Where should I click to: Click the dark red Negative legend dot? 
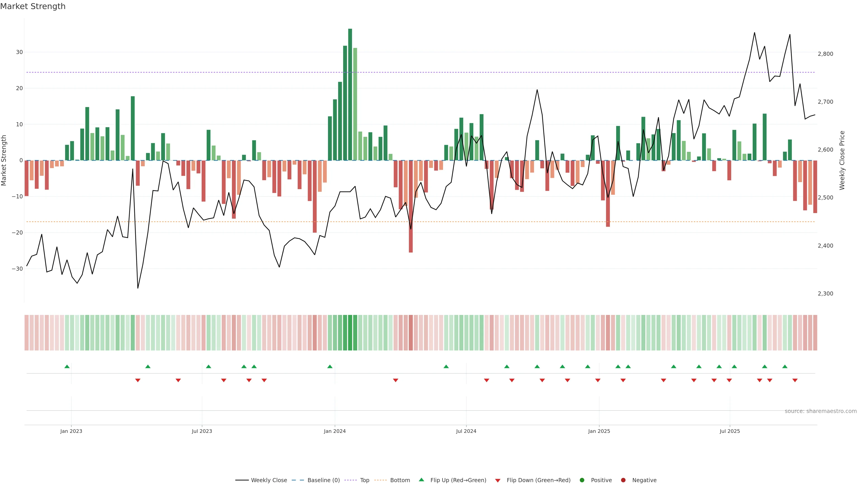coord(623,480)
